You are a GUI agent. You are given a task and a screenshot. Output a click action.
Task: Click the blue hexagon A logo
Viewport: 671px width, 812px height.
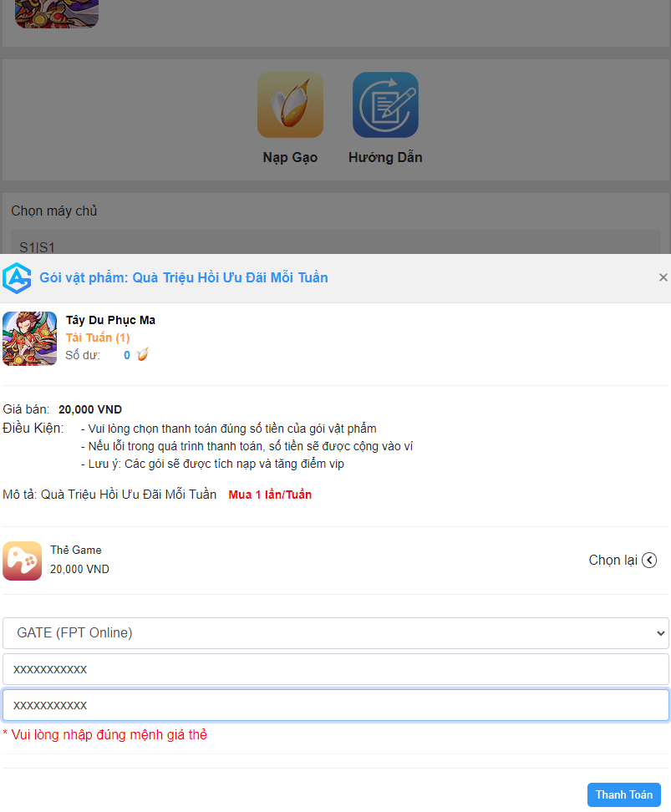point(17,277)
